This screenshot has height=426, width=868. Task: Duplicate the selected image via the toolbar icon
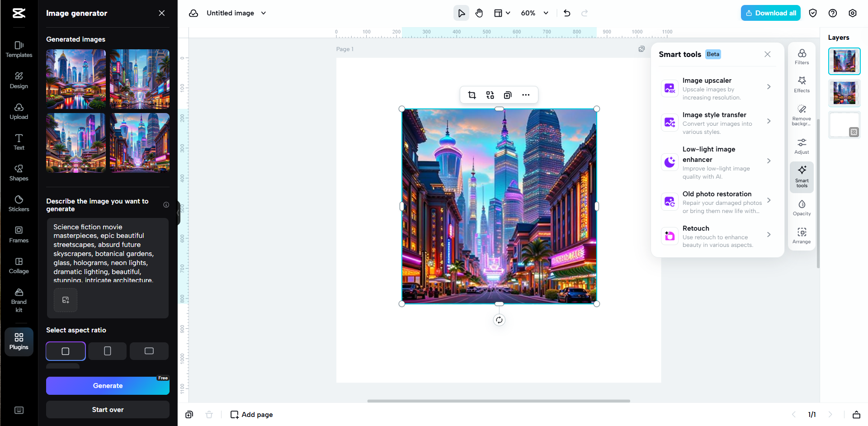coord(508,95)
